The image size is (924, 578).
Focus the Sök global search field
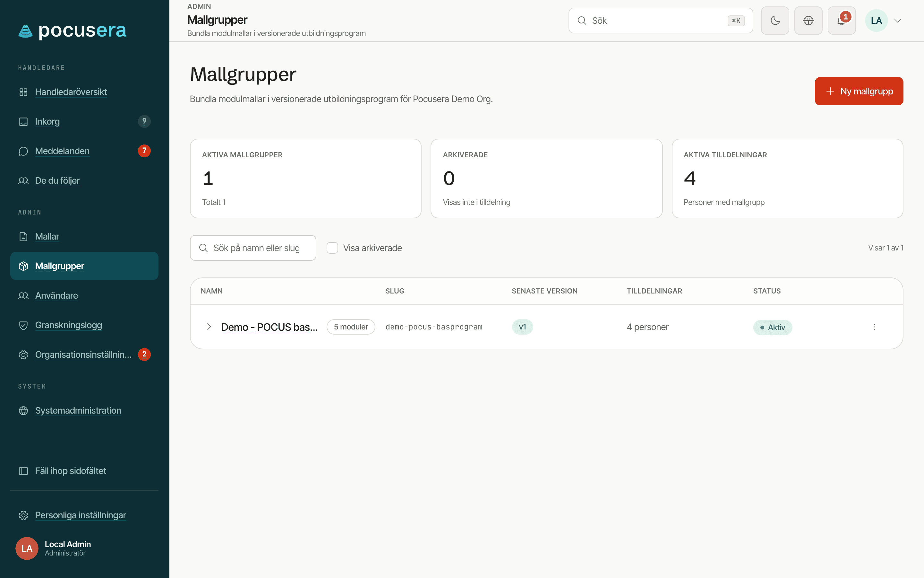661,21
